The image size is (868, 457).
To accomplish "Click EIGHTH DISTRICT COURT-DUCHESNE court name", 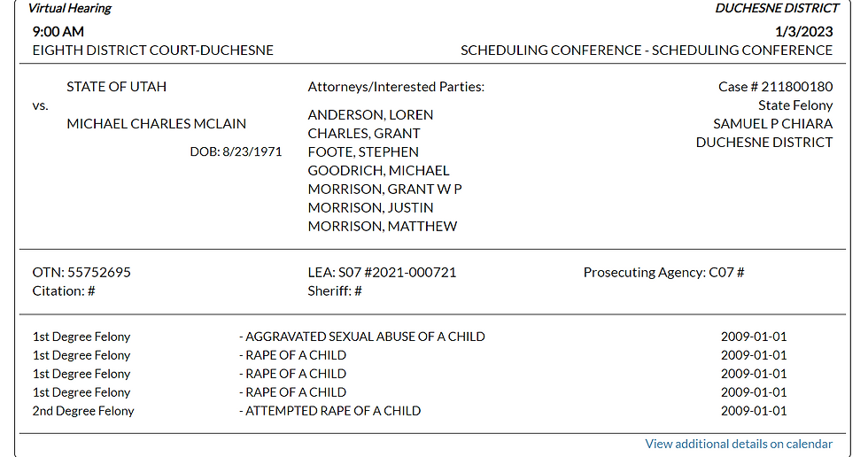I will 153,50.
